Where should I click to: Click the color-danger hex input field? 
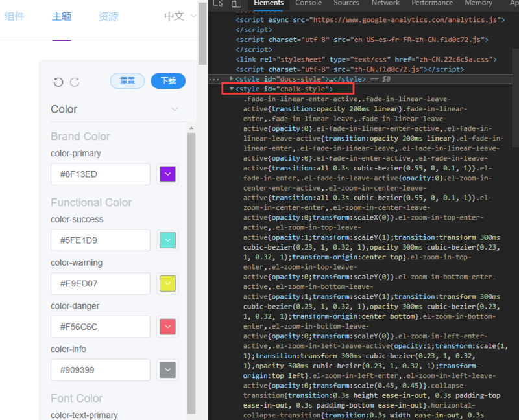101,327
